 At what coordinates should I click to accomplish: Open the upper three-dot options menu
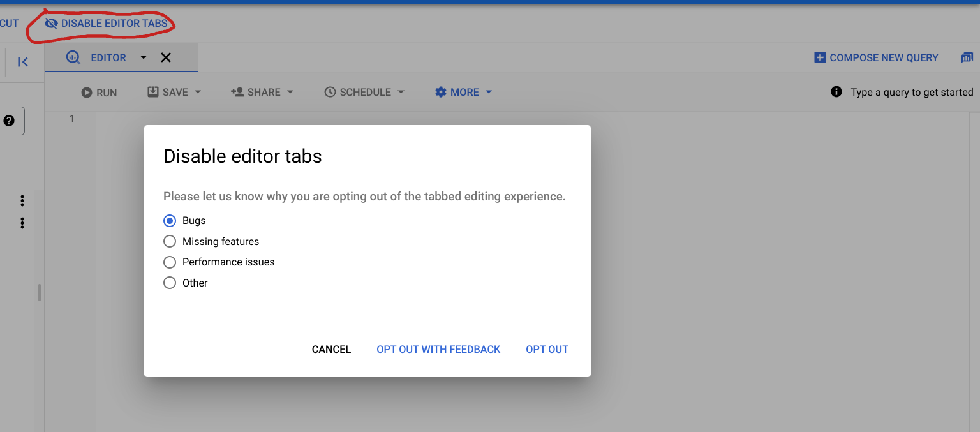22,201
